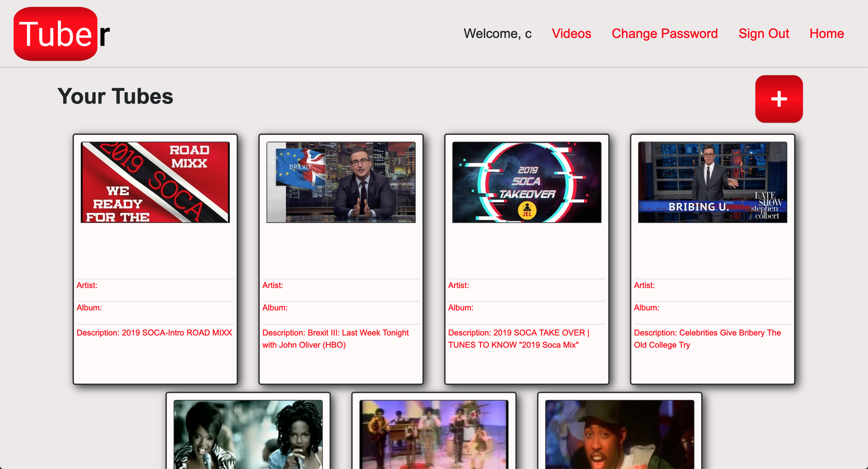This screenshot has height=469, width=868.
Task: Click Artist label on Brexit card
Action: [x=273, y=285]
